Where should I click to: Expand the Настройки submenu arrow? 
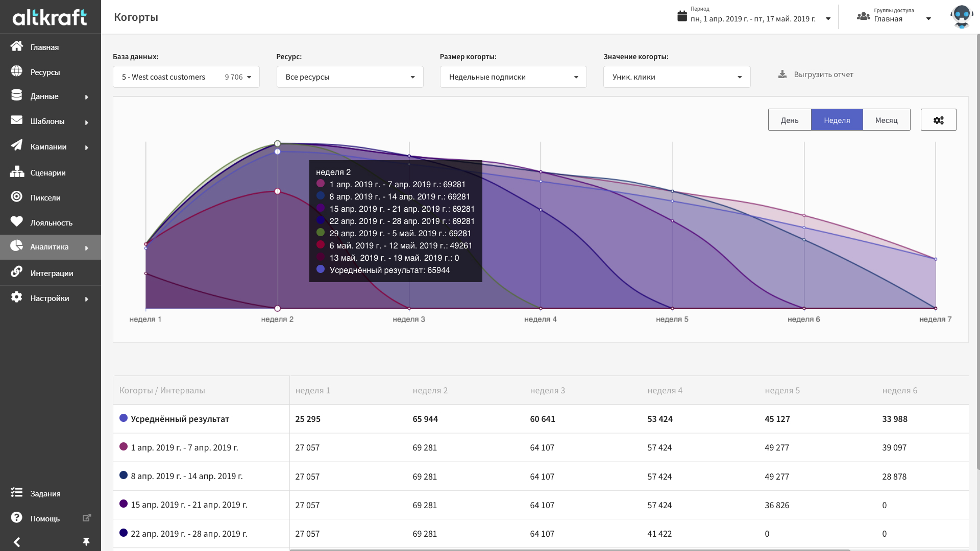pyautogui.click(x=87, y=299)
